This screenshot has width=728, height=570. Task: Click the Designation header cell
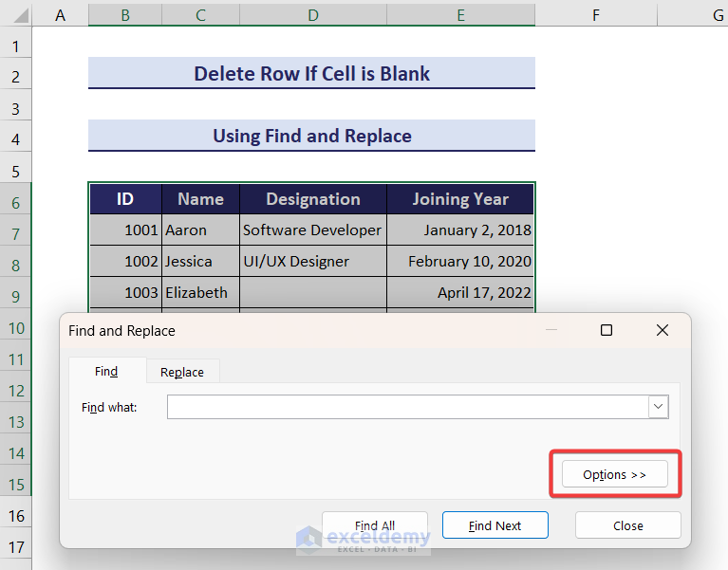(313, 199)
